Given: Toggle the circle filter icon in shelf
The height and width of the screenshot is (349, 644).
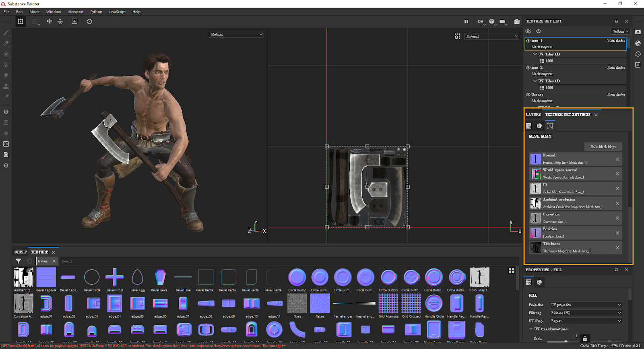Looking at the screenshot, I should point(29,261).
